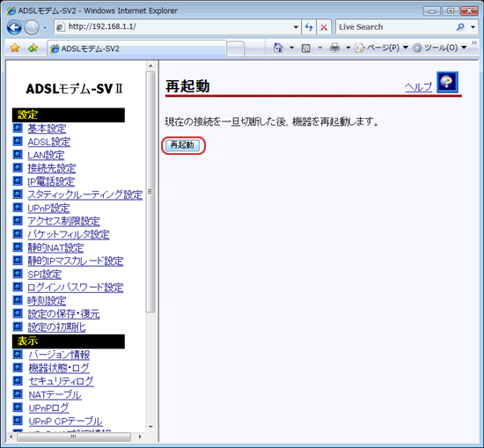The height and width of the screenshot is (448, 484).
Task: Select the ADSLモデム-SV2 browser tab
Action: pos(137,48)
